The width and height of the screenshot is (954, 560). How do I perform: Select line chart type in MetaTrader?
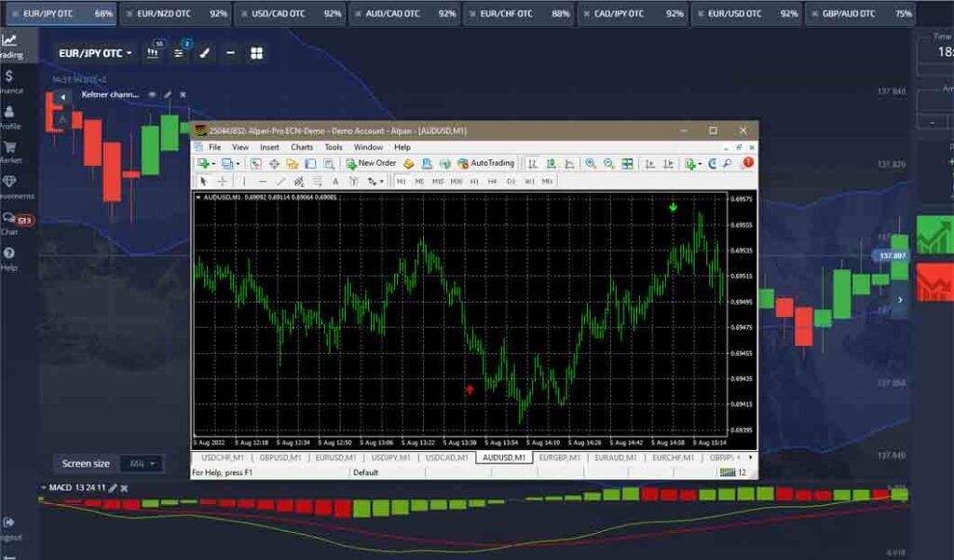pos(569,163)
